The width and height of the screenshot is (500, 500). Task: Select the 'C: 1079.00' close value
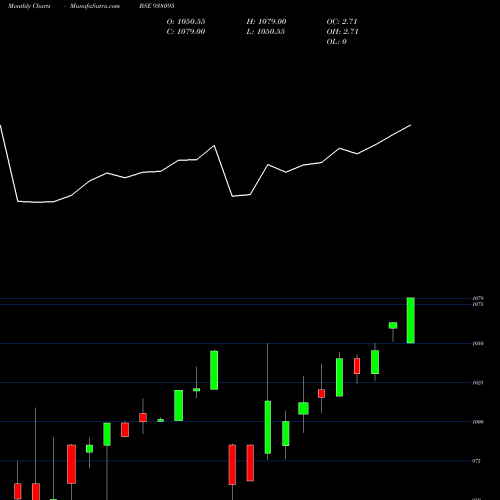pyautogui.click(x=186, y=32)
